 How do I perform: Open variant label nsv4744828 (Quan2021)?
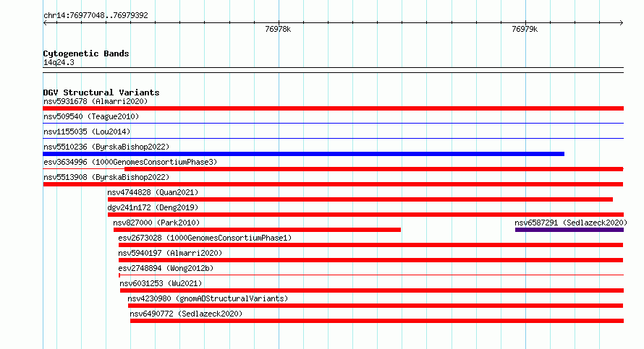pyautogui.click(x=153, y=192)
